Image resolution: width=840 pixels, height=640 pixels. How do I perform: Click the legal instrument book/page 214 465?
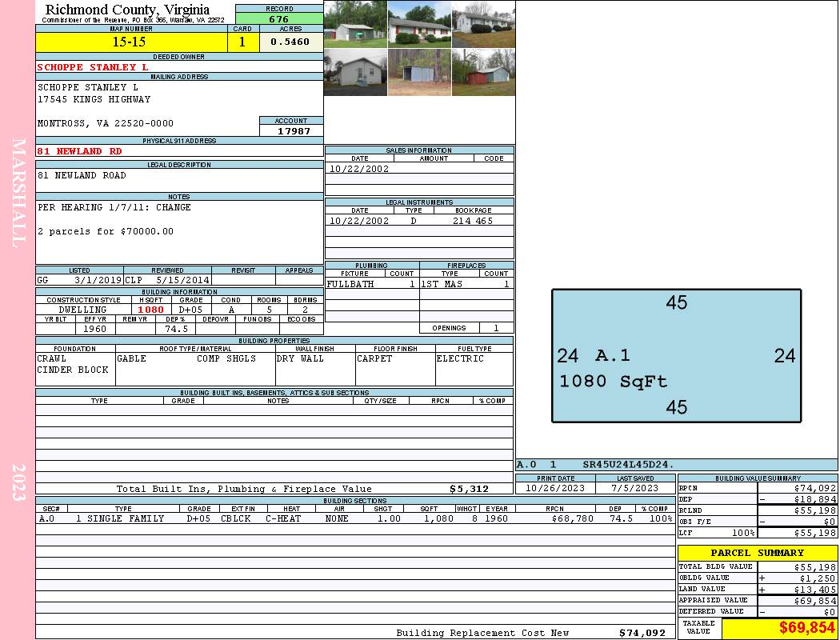(472, 221)
